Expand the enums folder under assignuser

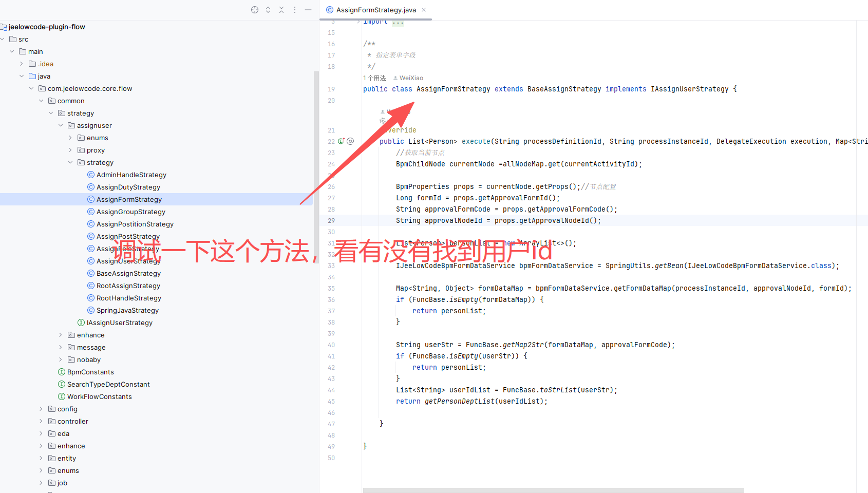pos(70,138)
